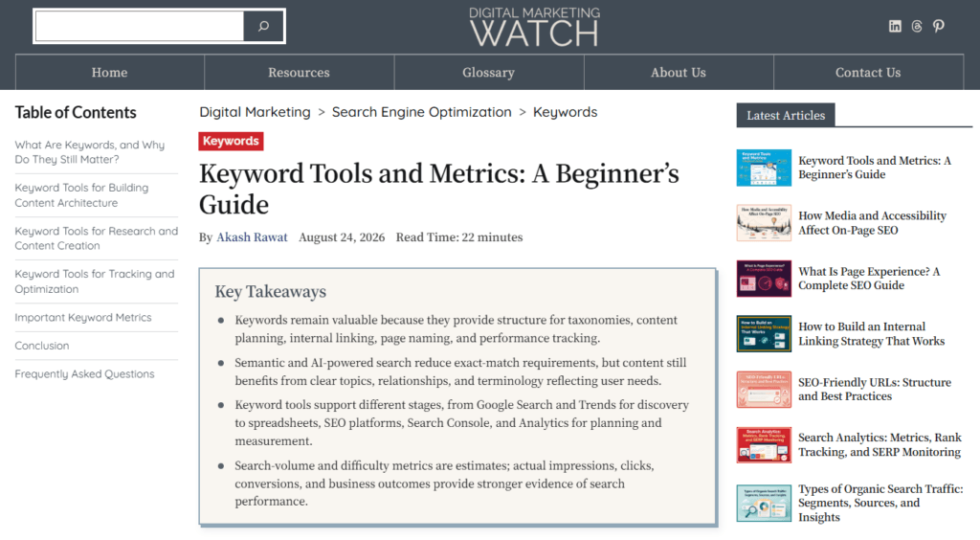Open the Contact Us menu item

pyautogui.click(x=868, y=73)
